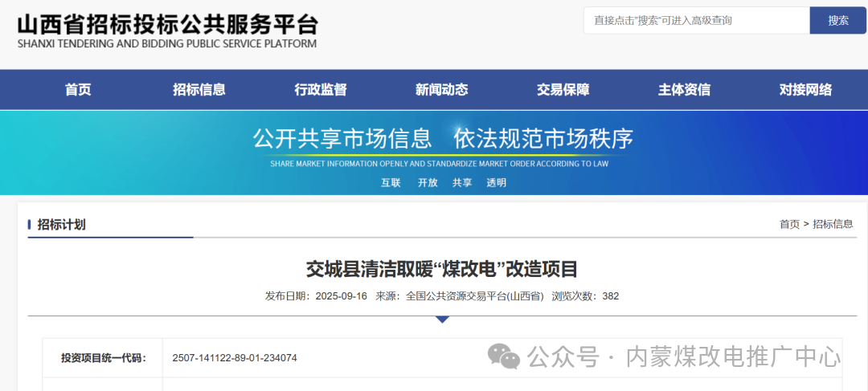Viewport: 868px width, 391px height.
Task: Select 行政监督 from the main navigation
Action: tap(321, 90)
